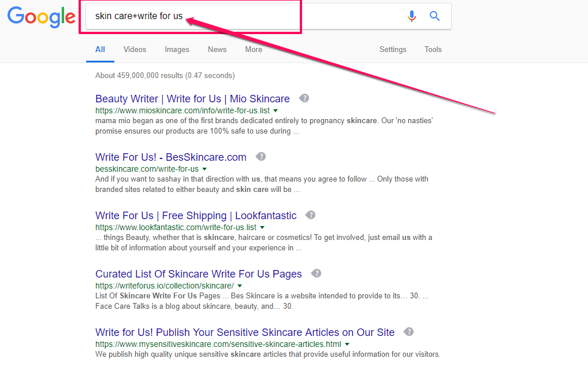Viewport: 588px width, 366px height.
Task: Open Beauty Writer Mio Skincare result
Action: click(192, 99)
